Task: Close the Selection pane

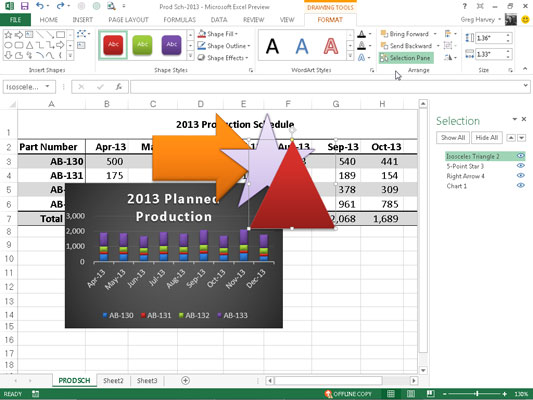Action: pyautogui.click(x=524, y=119)
